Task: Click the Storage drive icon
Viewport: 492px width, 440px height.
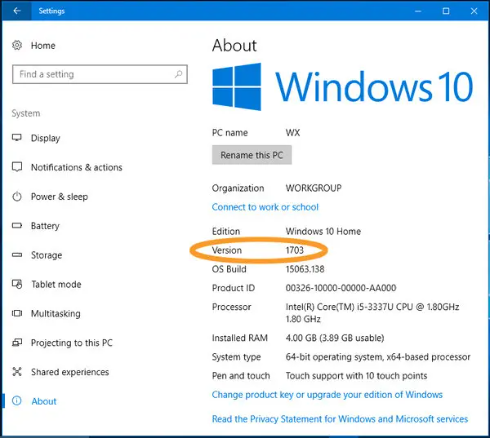Action: 17,255
